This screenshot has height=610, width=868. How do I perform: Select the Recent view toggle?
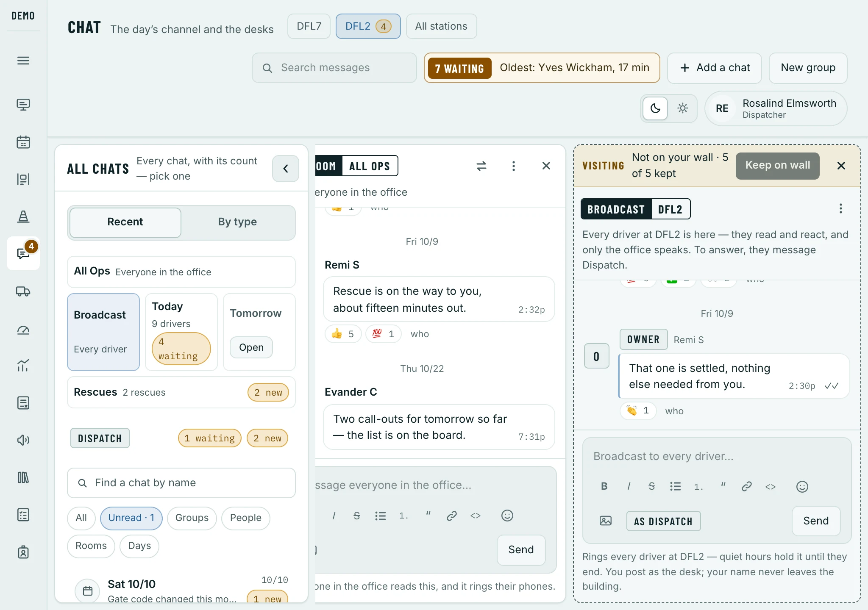(125, 222)
